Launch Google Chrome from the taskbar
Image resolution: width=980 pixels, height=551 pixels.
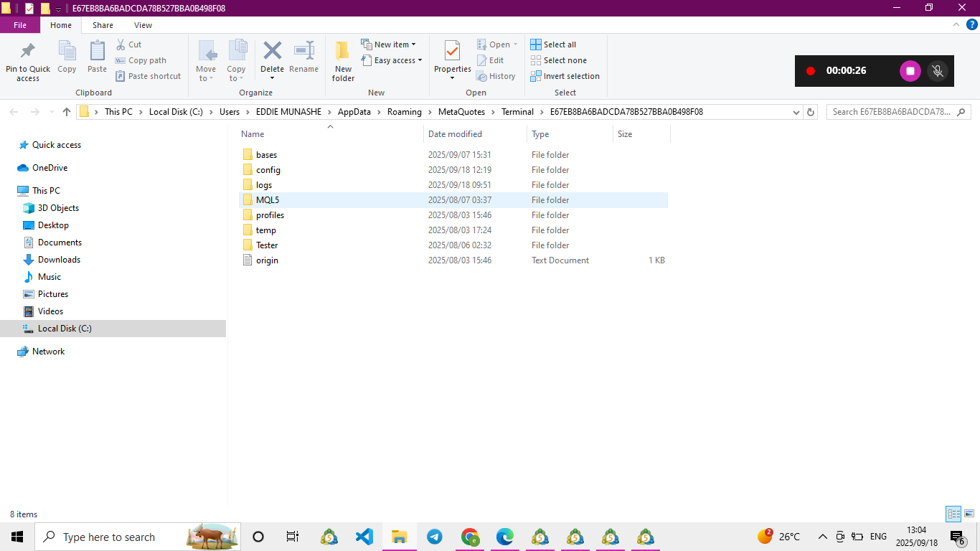(470, 537)
